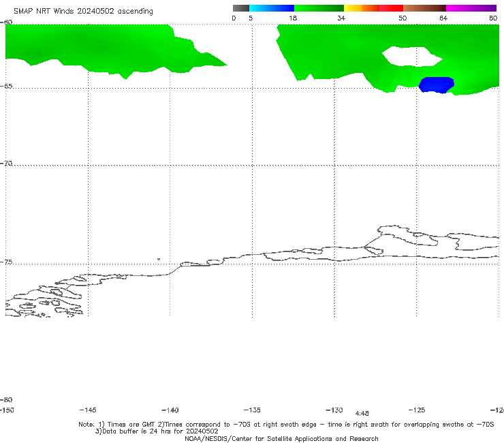Click the brown segment of the color bar
504x443 pixels.
point(424,8)
